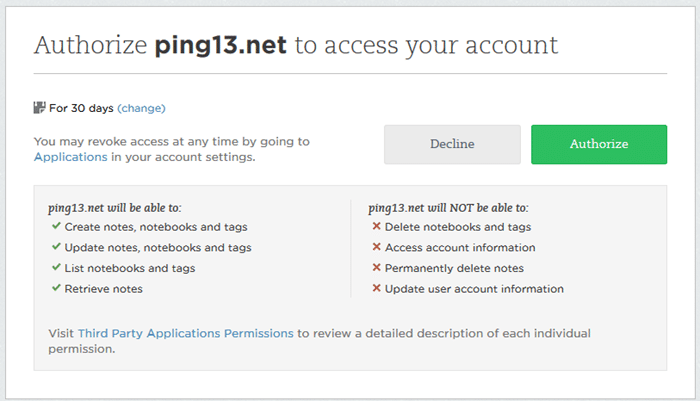Click the red X beside "Update user account information"
Viewport: 700px width, 401px height.
coord(376,289)
